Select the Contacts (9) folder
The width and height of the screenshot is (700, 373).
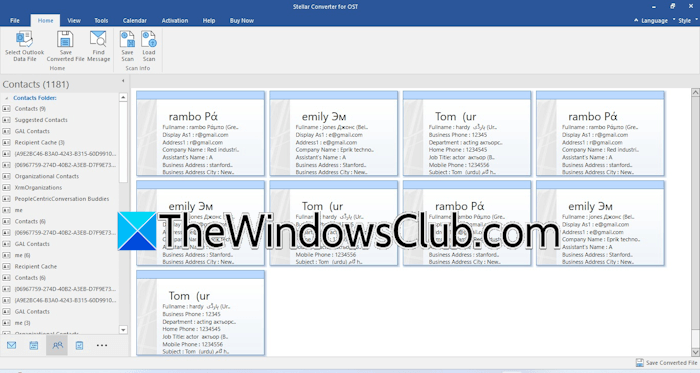[x=30, y=109]
